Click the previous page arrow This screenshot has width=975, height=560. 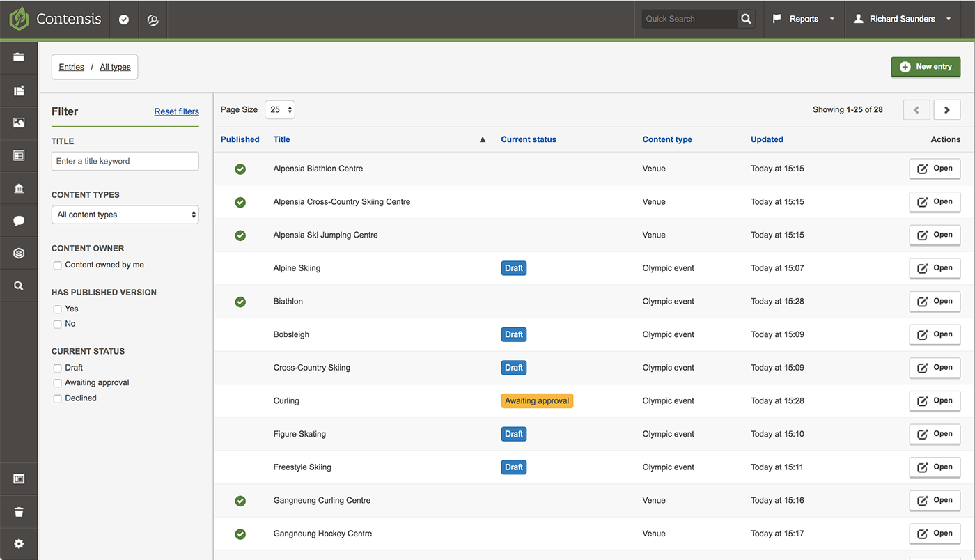click(x=916, y=110)
